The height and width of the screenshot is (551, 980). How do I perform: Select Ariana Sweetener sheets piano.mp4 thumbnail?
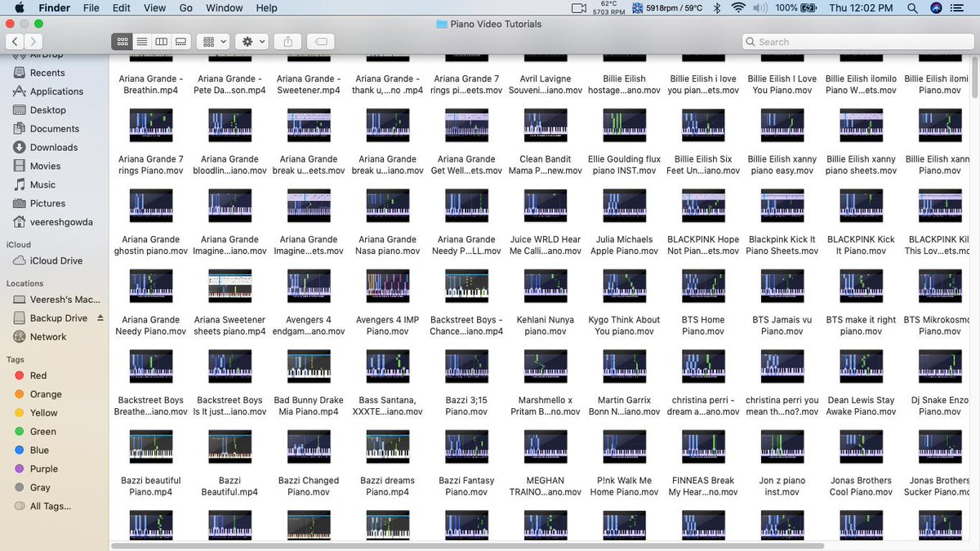pyautogui.click(x=230, y=287)
